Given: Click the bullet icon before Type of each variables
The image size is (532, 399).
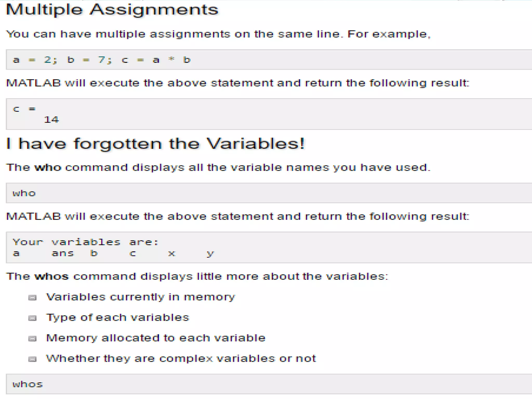Looking at the screenshot, I should click(x=32, y=318).
